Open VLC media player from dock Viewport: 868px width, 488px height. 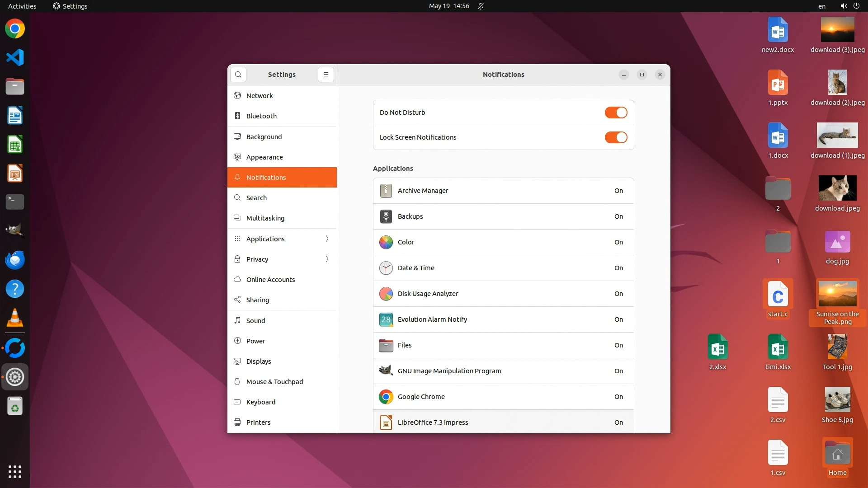pyautogui.click(x=15, y=318)
